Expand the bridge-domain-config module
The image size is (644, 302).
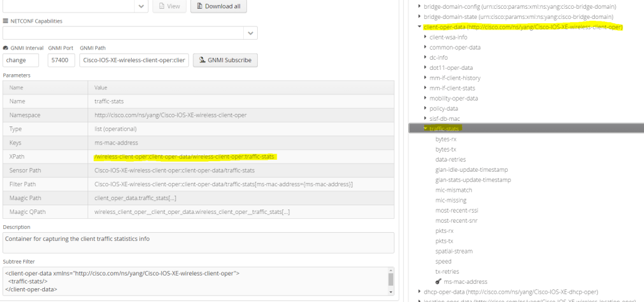(420, 6)
